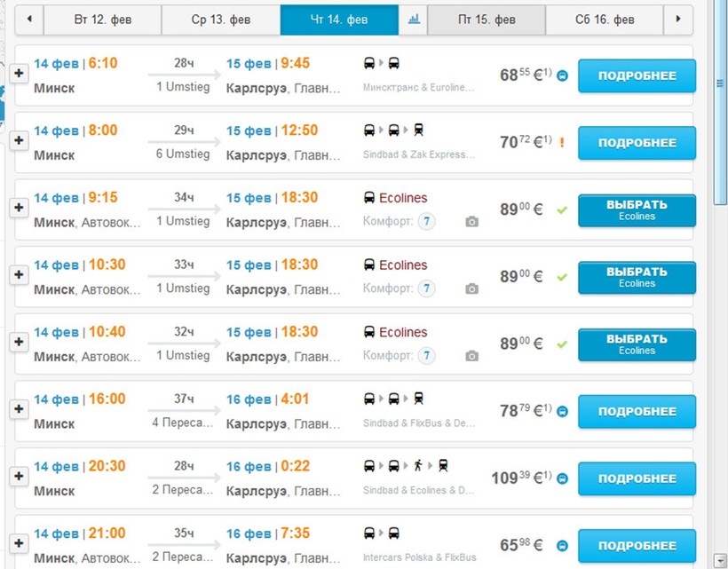
Task: Expand the 6:10 Minsk departure details
Action: [x=18, y=72]
